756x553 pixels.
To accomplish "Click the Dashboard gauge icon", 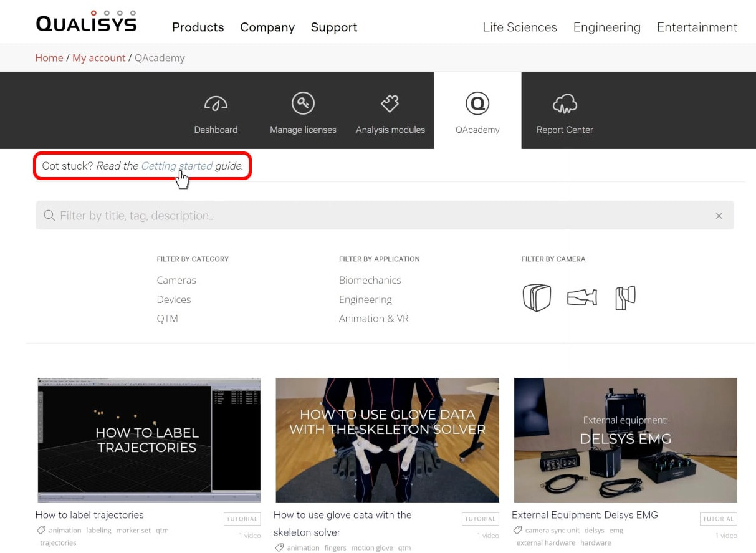I will (216, 103).
